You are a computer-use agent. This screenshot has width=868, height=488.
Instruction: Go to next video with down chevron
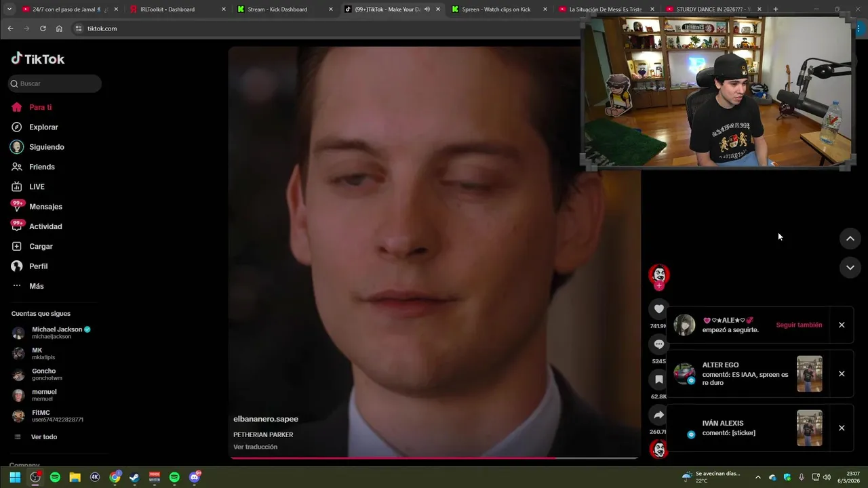[850, 268]
